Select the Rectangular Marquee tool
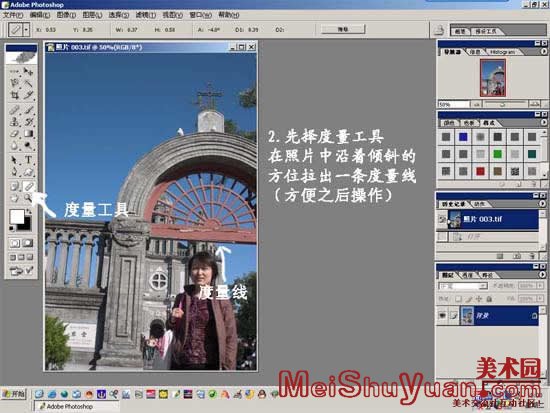The width and height of the screenshot is (550, 413). click(14, 72)
